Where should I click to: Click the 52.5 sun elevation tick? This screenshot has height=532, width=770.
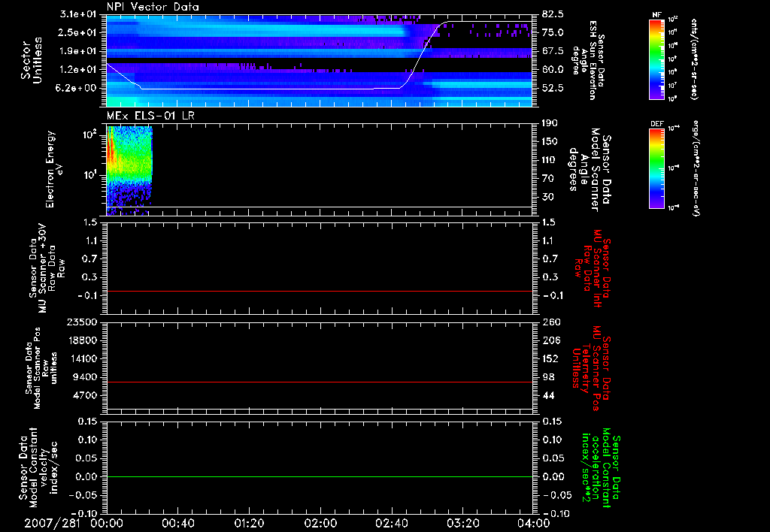click(x=553, y=89)
